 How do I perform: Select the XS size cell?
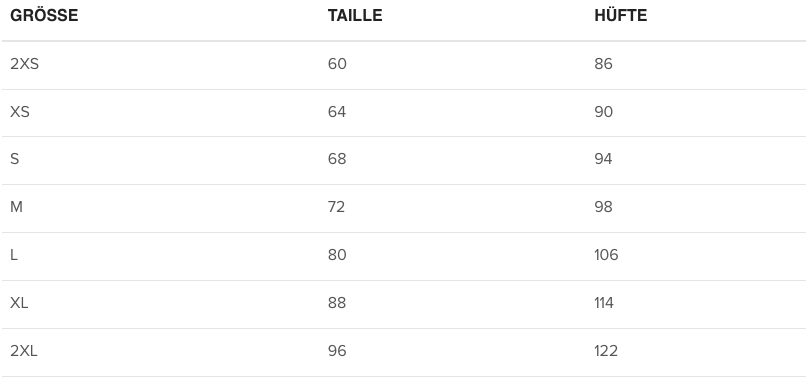point(20,112)
